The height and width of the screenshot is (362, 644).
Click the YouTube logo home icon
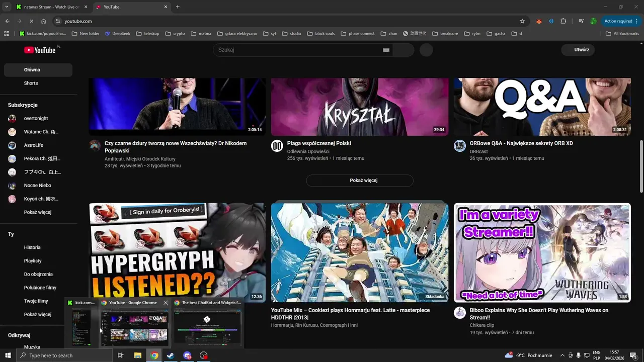pyautogui.click(x=40, y=50)
